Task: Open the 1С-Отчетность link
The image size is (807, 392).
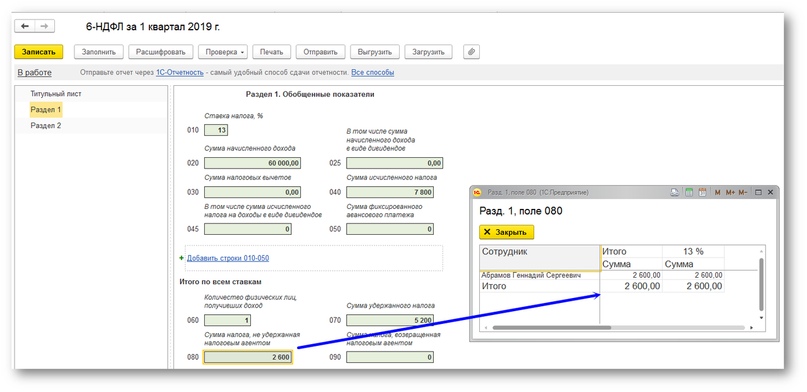Action: [180, 73]
